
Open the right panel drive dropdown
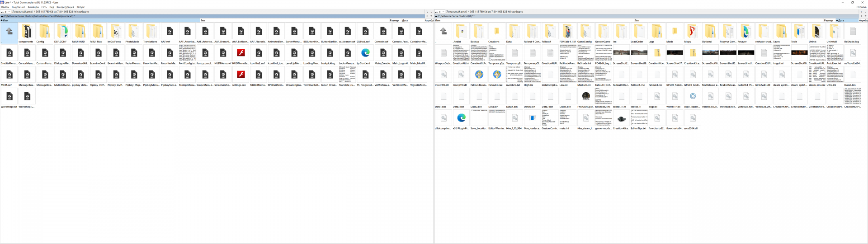click(x=439, y=12)
